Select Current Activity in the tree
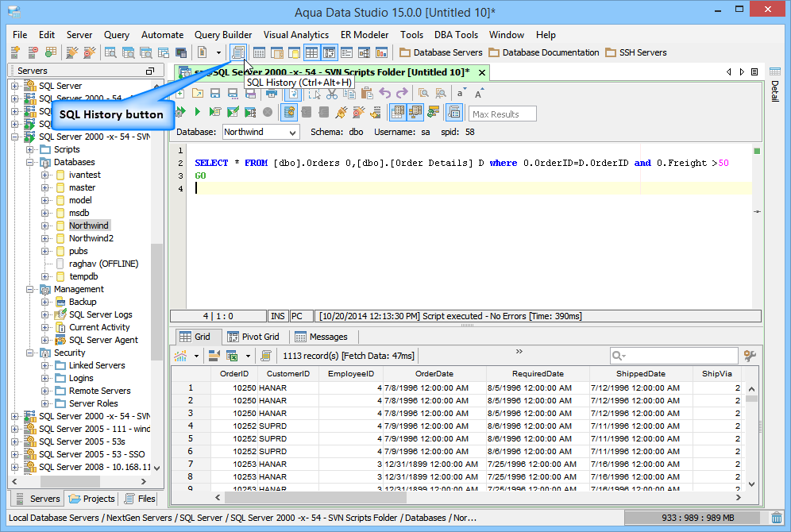791x532 pixels. [99, 327]
